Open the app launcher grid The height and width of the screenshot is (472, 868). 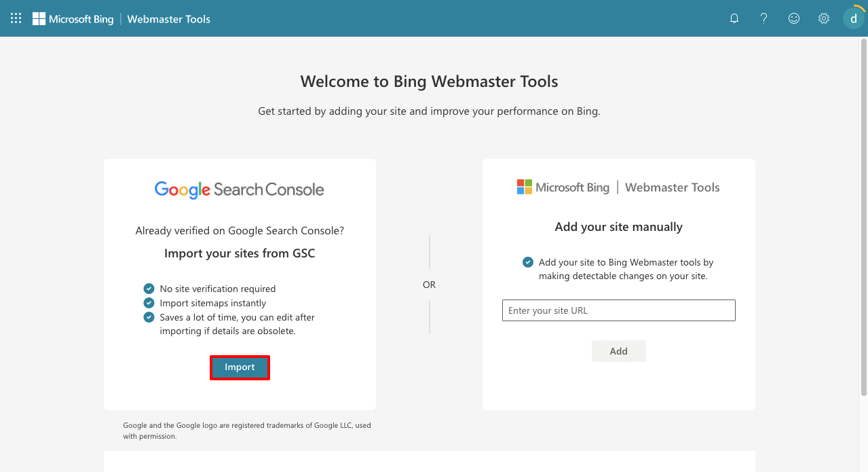point(16,18)
